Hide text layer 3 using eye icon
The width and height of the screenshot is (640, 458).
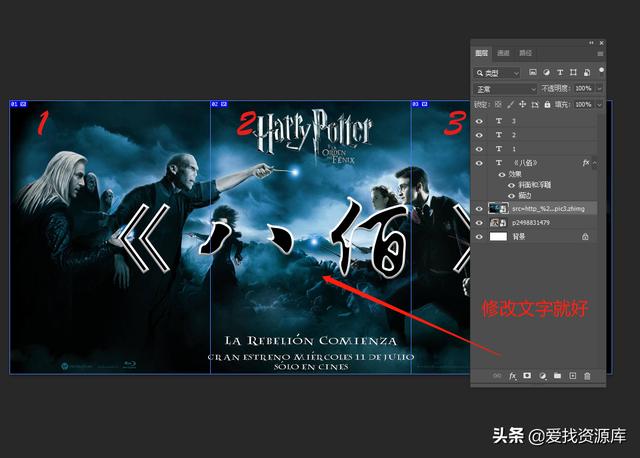click(480, 121)
